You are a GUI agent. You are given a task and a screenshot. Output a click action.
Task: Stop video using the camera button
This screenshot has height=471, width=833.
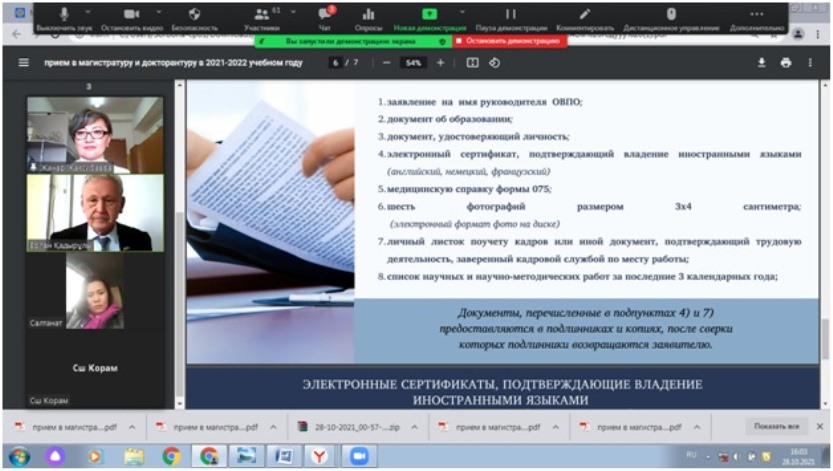(x=132, y=15)
